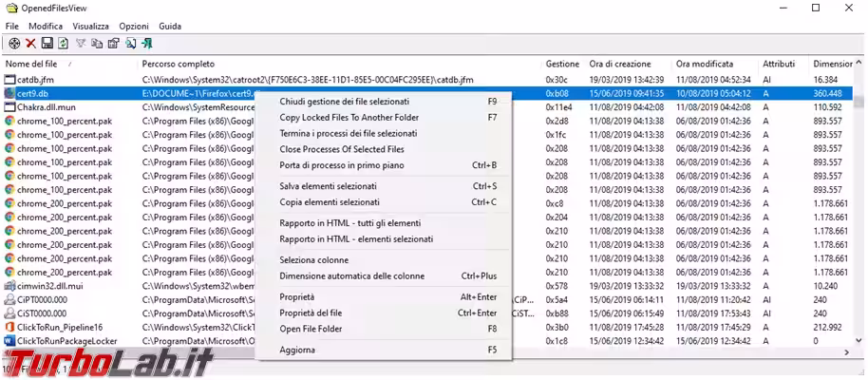
Task: Click the target crosshair toolbar icon
Action: point(14,44)
